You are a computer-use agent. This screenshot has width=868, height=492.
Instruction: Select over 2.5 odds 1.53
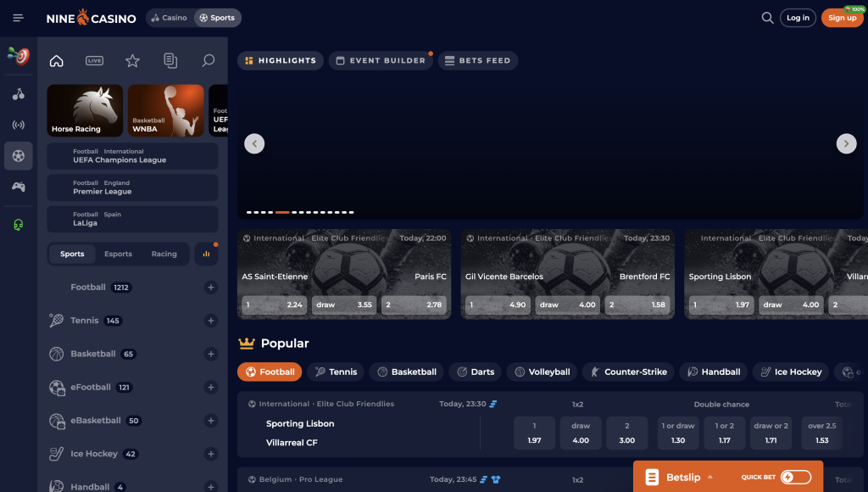point(822,433)
